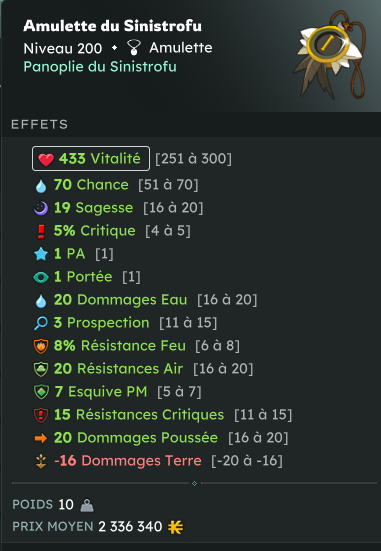
Task: Click the Dommages Terre plant icon
Action: [41, 461]
